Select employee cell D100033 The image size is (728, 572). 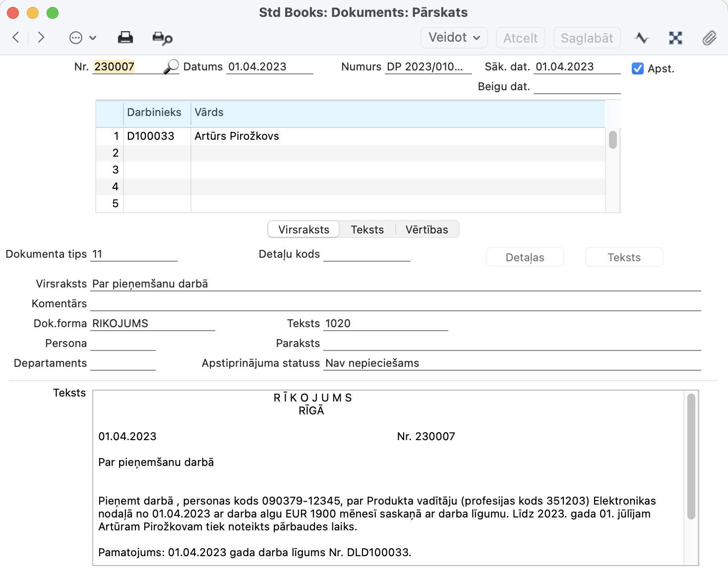click(x=157, y=136)
